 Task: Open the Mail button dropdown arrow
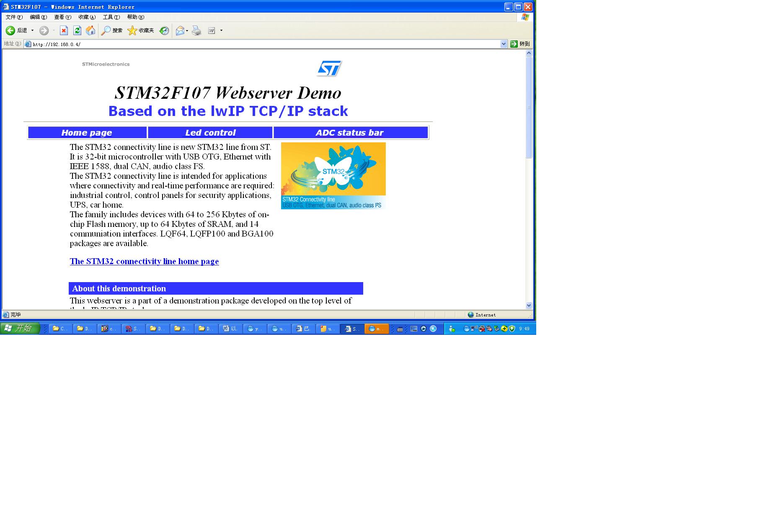(187, 31)
